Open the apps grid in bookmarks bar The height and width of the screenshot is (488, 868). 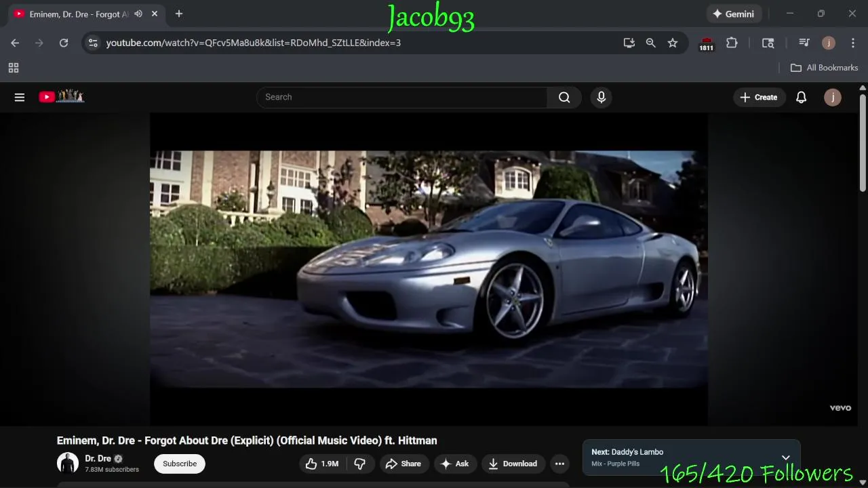click(x=14, y=68)
